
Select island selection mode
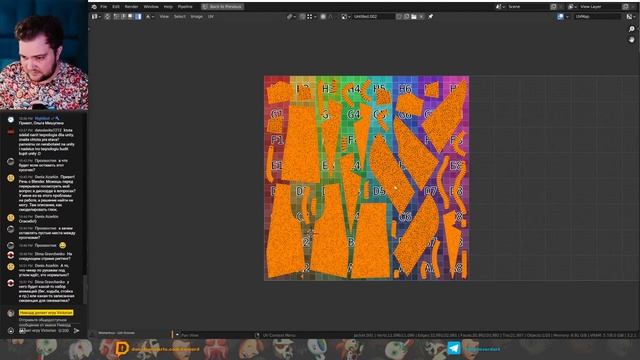tap(138, 17)
